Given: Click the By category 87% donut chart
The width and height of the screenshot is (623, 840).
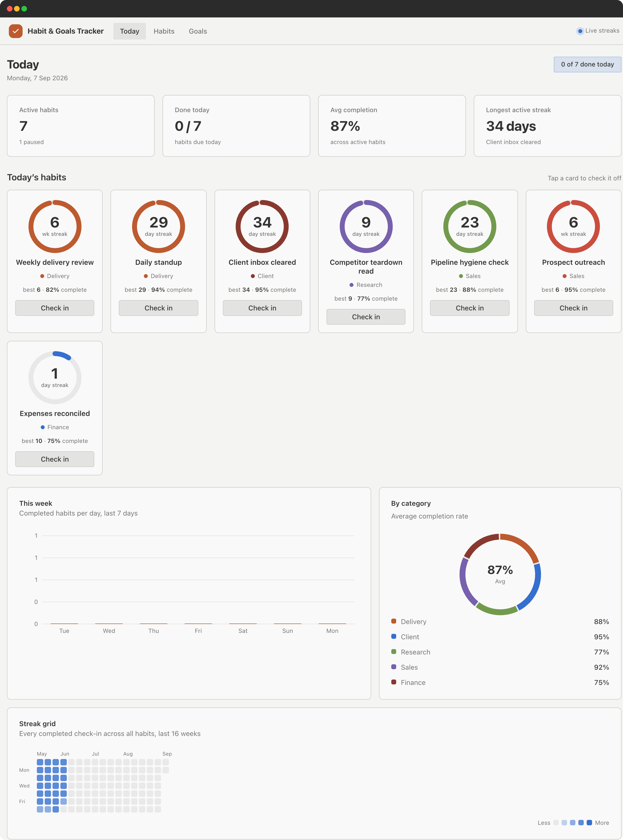Looking at the screenshot, I should 500,574.
